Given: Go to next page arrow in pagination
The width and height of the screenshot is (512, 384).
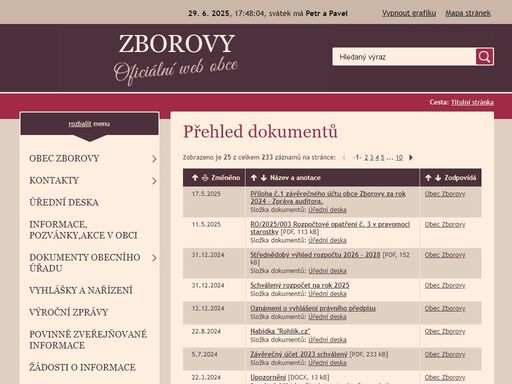Looking at the screenshot, I should tap(411, 157).
